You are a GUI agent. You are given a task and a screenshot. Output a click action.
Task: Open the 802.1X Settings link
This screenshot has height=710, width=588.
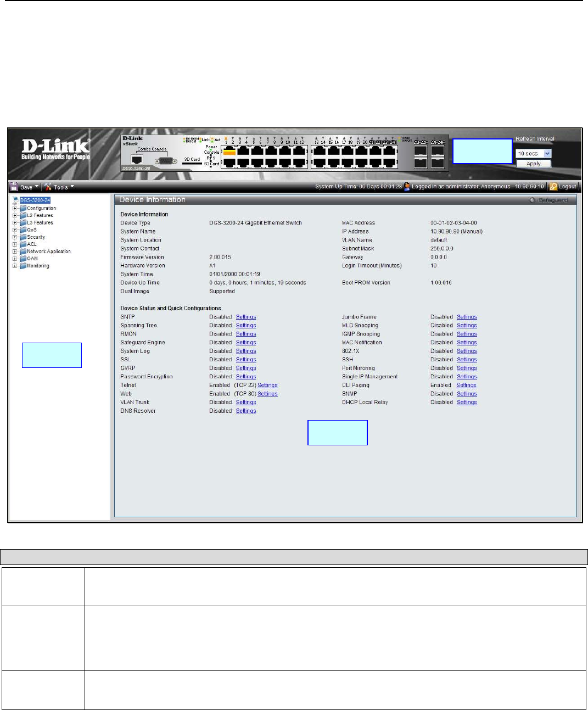(467, 351)
